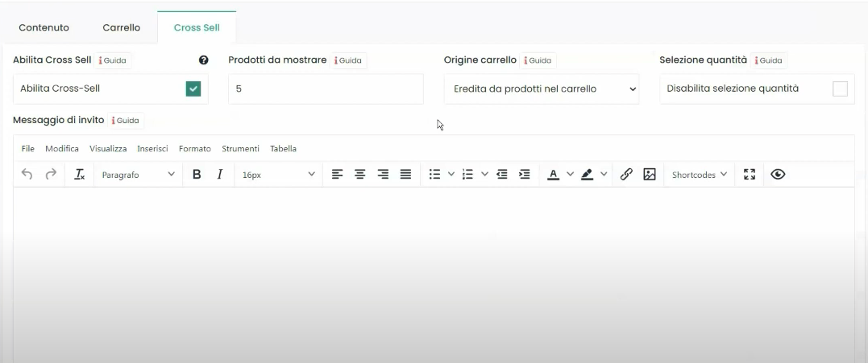Open Guida next to Messaggio di invito
The width and height of the screenshot is (868, 363).
pos(126,121)
